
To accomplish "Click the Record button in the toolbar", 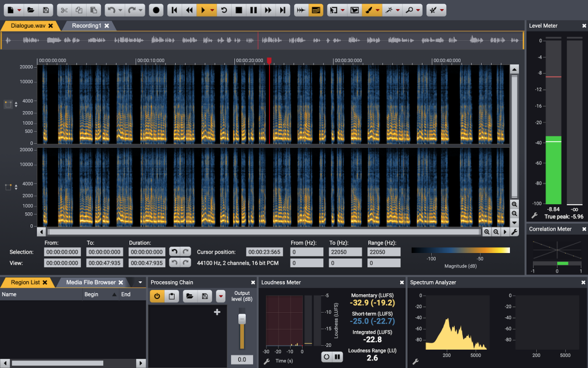I will click(156, 10).
